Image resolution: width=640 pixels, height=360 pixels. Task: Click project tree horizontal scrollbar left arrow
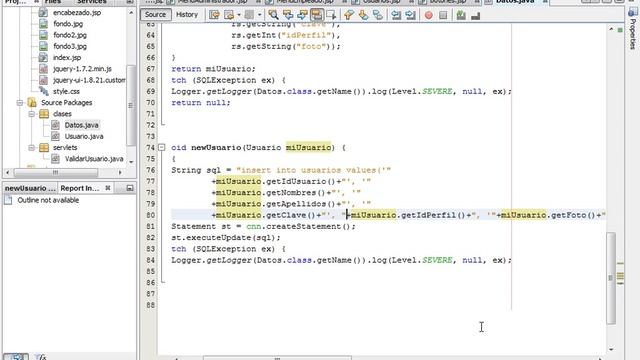click(x=7, y=172)
